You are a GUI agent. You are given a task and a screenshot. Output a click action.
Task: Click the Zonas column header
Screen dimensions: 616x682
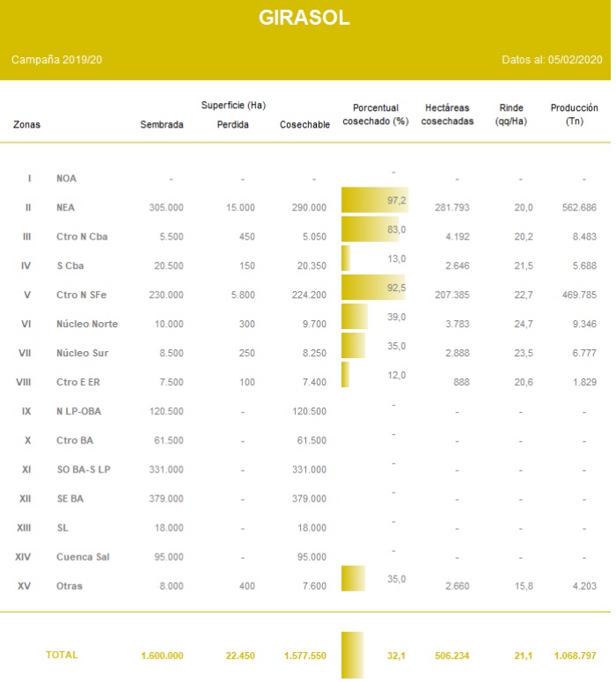pos(26,125)
